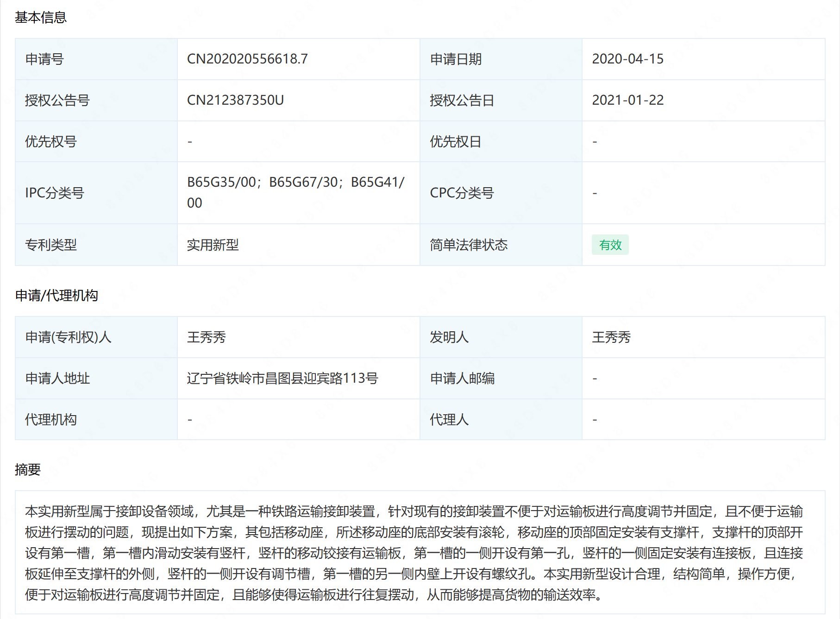
Task: Click inventor name 王秀秀 beside 发明人
Action: pos(611,337)
